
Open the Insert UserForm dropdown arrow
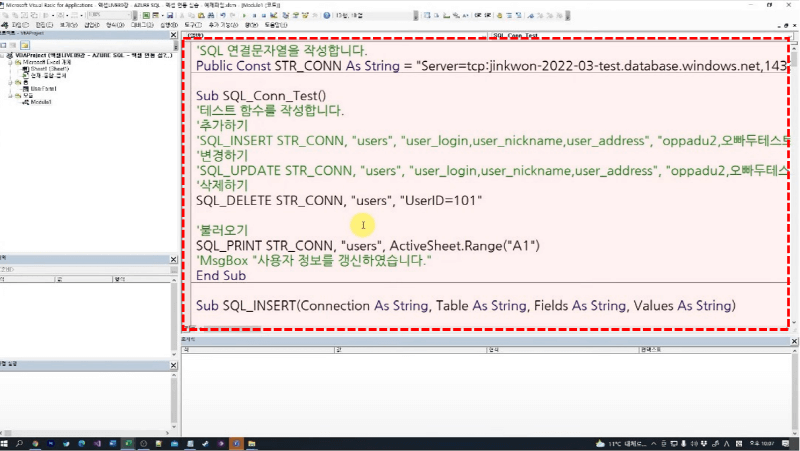point(162,15)
